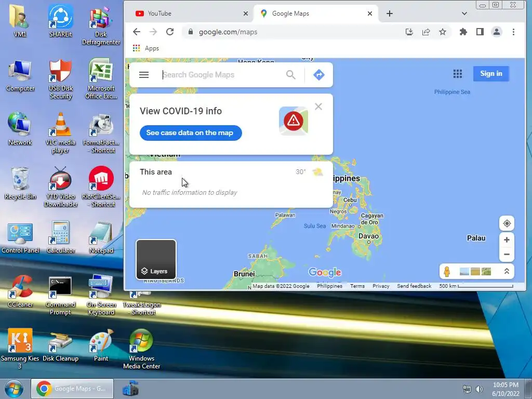Select the VLC media player desktop icon
The width and height of the screenshot is (532, 399).
60,133
